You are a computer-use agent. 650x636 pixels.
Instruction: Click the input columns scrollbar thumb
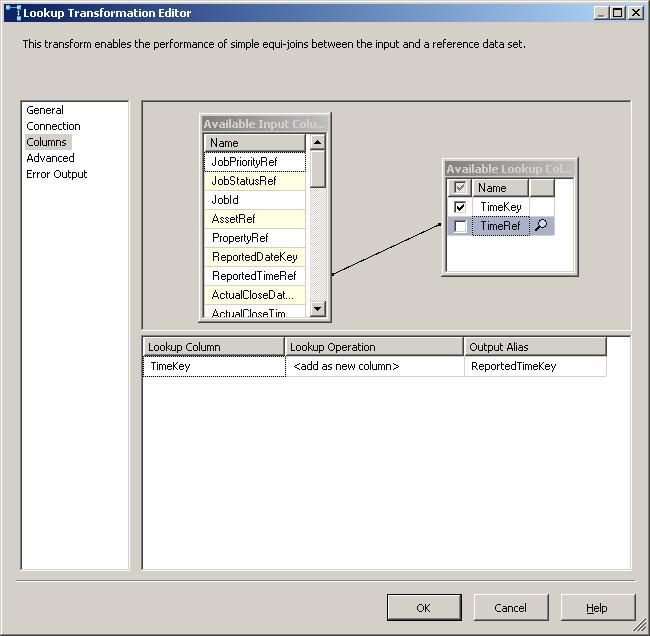[318, 169]
